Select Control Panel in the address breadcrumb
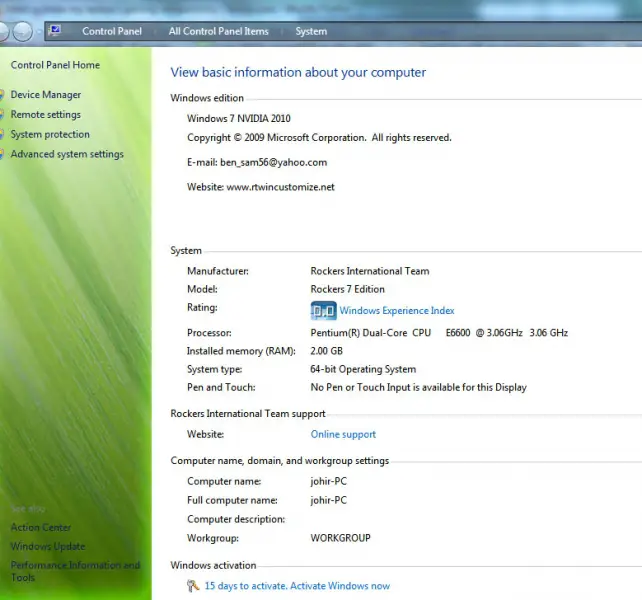Image resolution: width=642 pixels, height=600 pixels. tap(112, 31)
